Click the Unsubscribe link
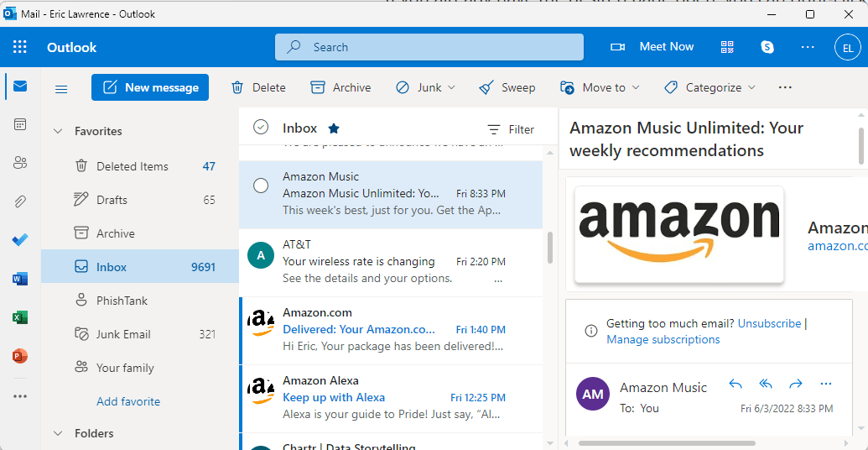 point(770,323)
